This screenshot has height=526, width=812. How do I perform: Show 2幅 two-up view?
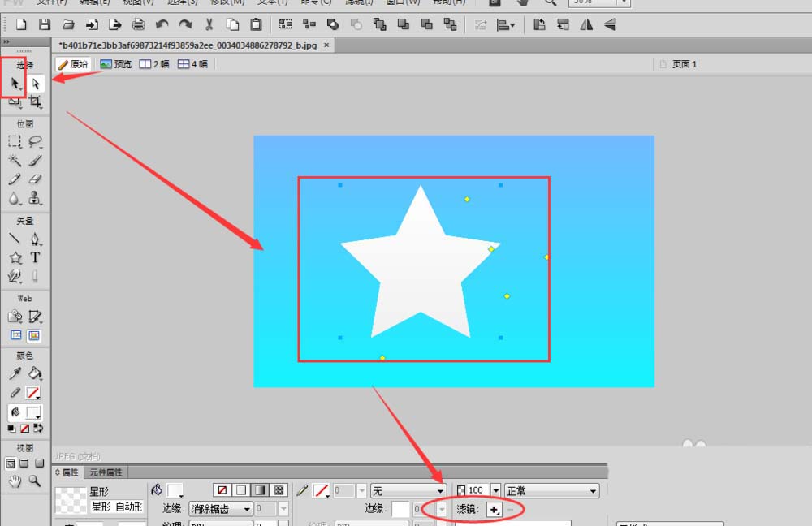pos(155,64)
